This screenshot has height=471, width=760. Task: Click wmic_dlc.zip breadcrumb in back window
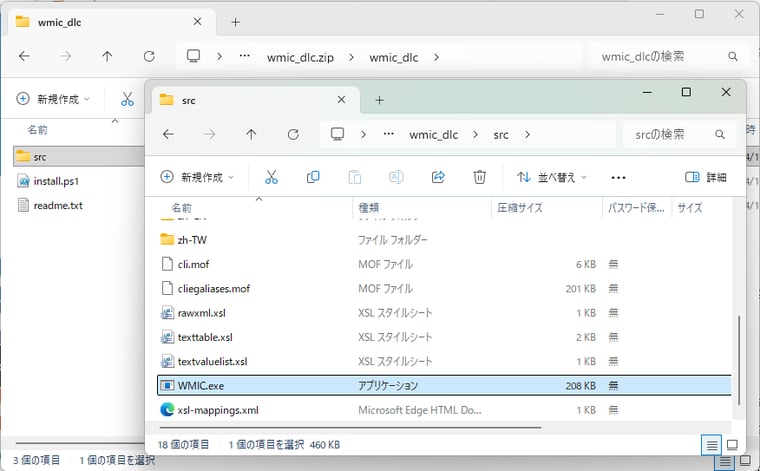[x=300, y=58]
